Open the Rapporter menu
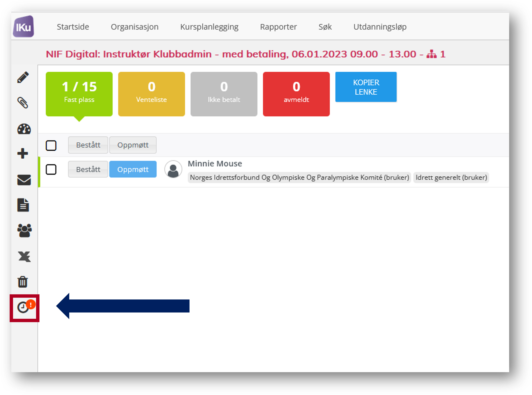 coord(278,27)
